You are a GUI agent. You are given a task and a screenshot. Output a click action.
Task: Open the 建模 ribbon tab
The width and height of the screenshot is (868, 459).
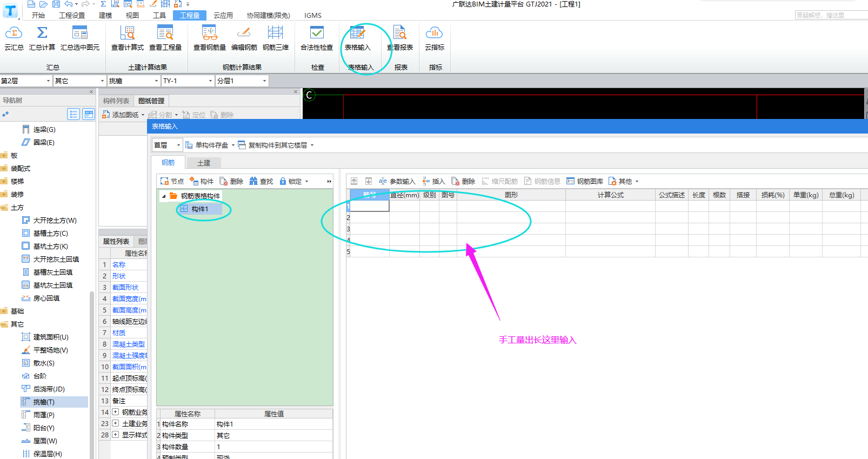click(105, 15)
